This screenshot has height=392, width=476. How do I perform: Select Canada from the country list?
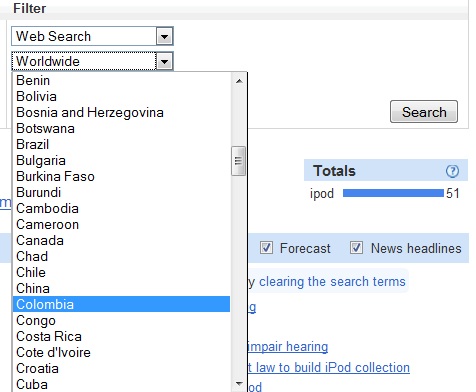121,240
